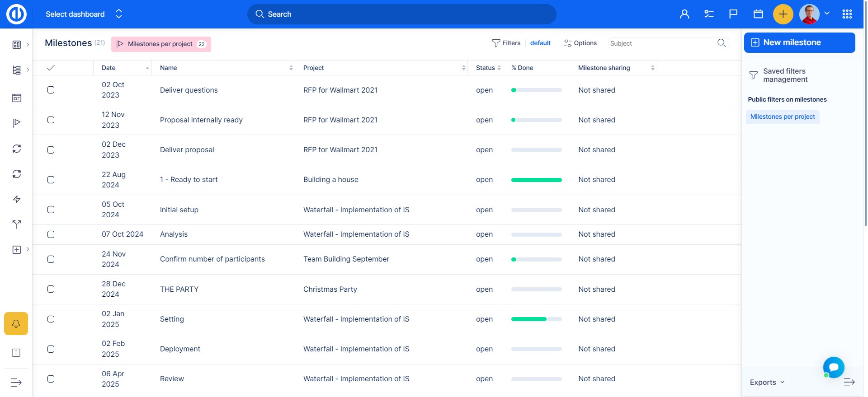The image size is (868, 397).
Task: Click the yellow notification bell icon
Action: click(16, 323)
